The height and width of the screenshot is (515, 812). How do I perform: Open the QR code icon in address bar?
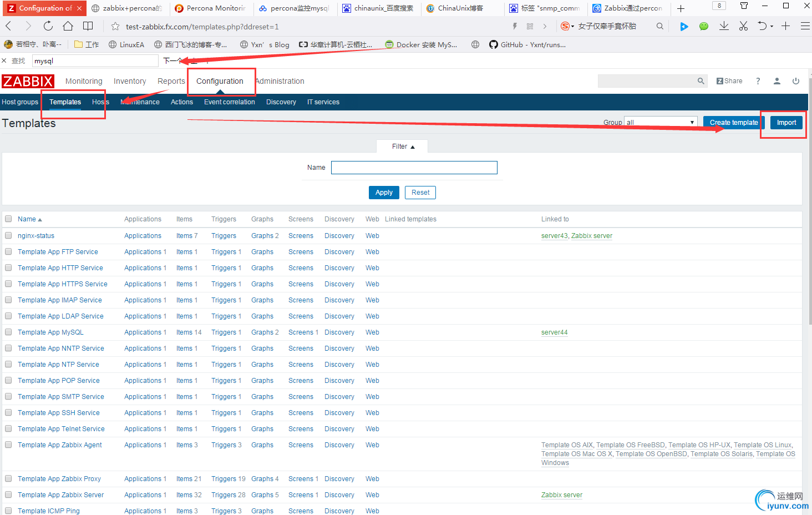point(530,26)
